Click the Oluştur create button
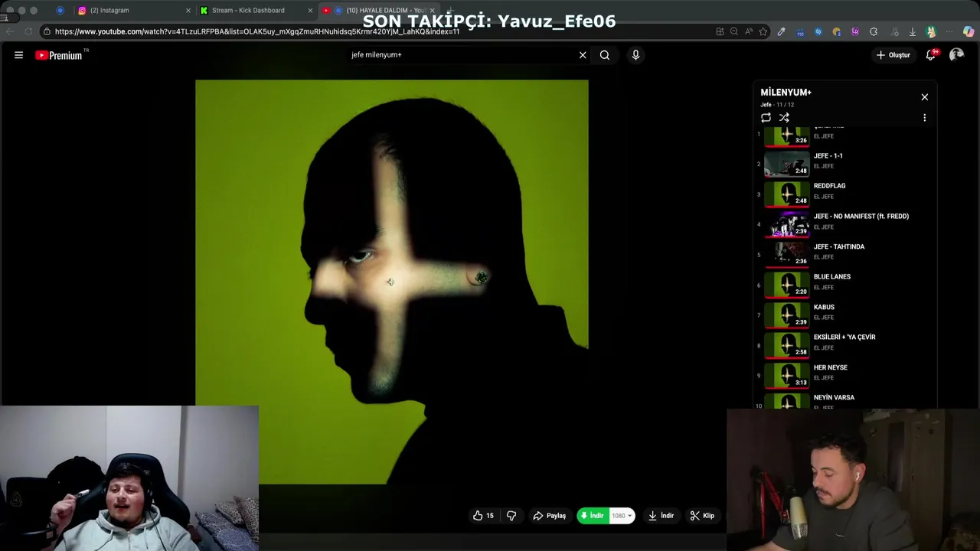 (x=893, y=55)
